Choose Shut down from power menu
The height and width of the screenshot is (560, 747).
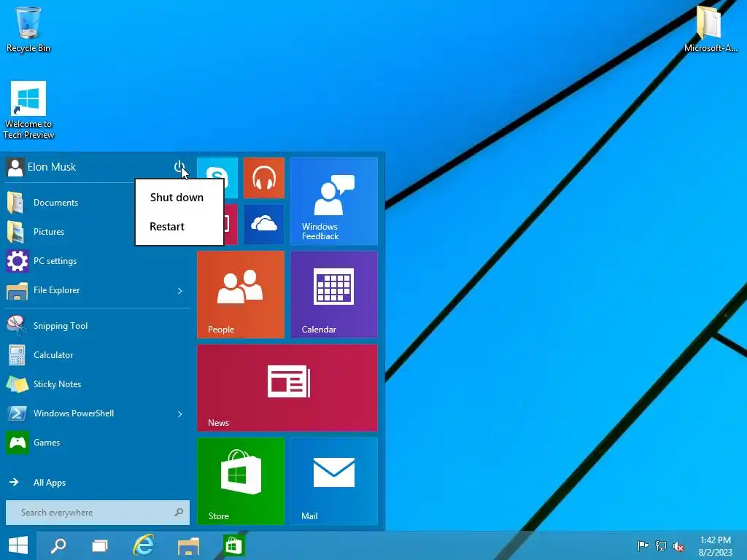(x=177, y=197)
